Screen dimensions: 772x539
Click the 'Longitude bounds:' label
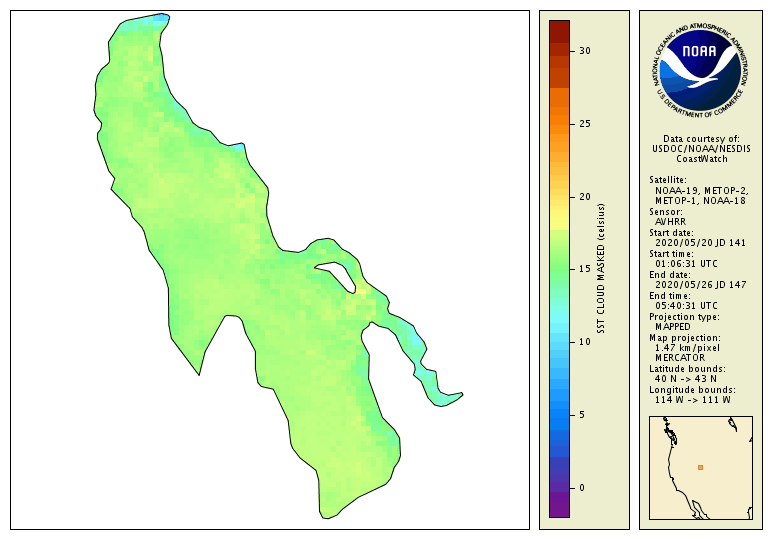(692, 390)
